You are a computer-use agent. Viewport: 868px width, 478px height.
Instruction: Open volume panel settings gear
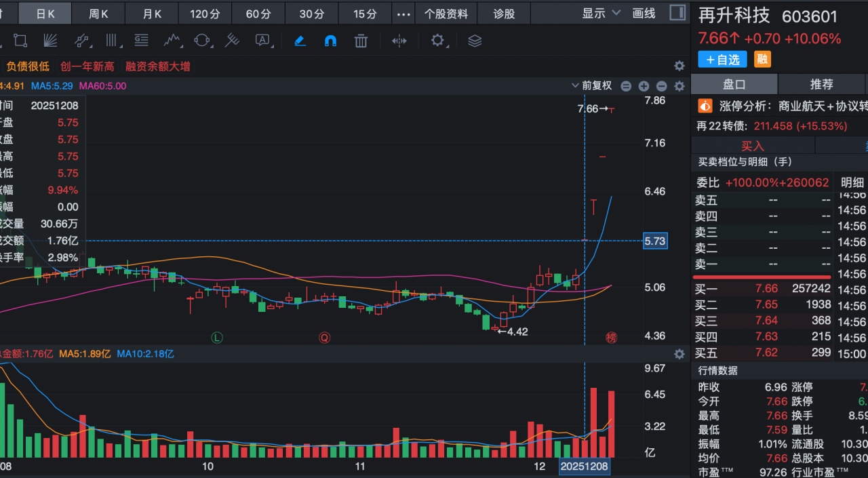tap(679, 354)
